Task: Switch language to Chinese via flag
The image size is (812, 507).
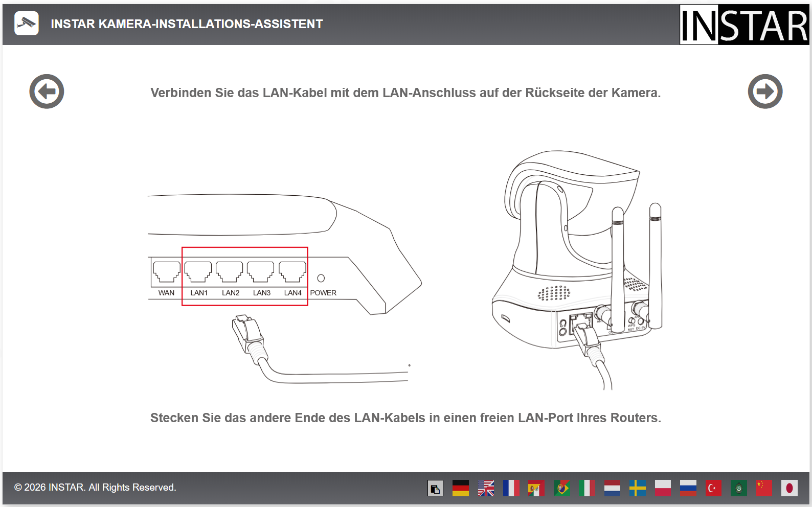Action: [x=764, y=489]
